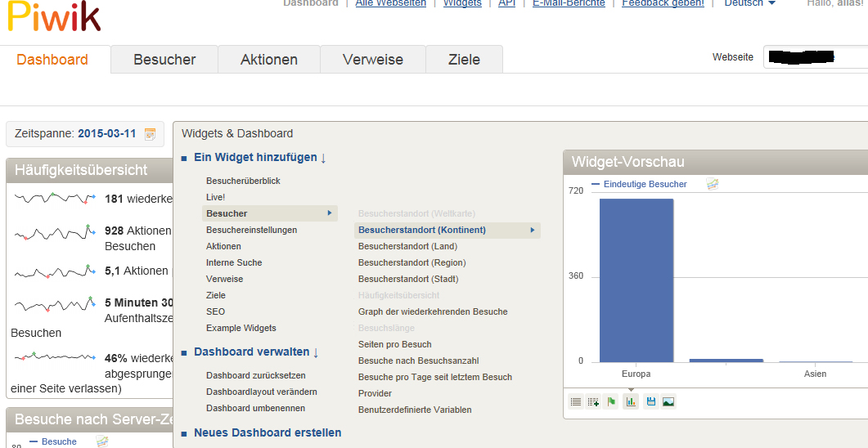The width and height of the screenshot is (868, 448).
Task: Choose Besuche nach Besuchsanzahl widget
Action: pos(419,361)
